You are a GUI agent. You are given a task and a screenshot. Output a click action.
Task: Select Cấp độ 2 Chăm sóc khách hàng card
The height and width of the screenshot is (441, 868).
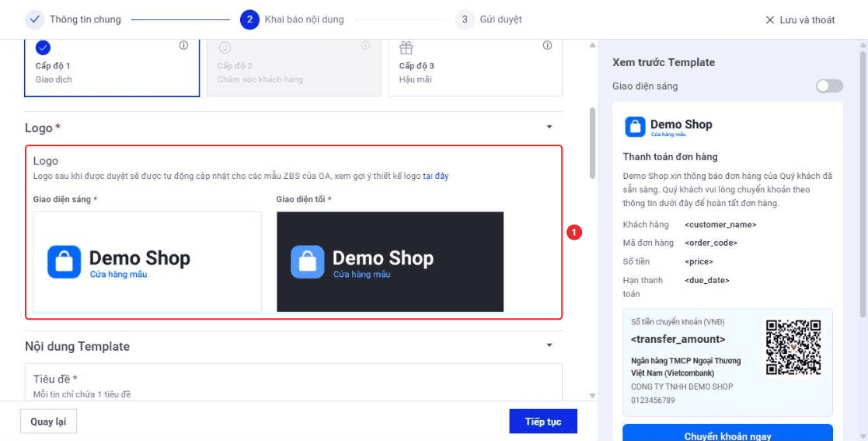pos(294,68)
